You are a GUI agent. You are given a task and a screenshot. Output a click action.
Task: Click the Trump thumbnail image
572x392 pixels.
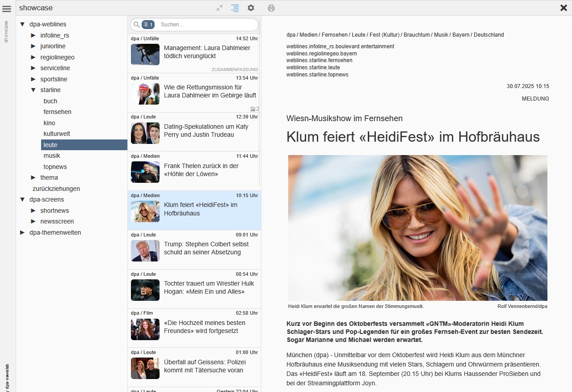pos(145,251)
